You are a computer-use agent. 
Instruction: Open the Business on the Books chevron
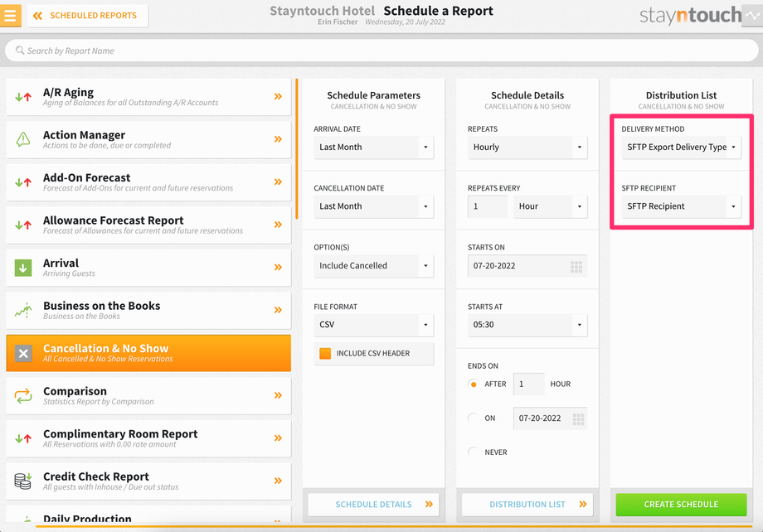pyautogui.click(x=278, y=310)
